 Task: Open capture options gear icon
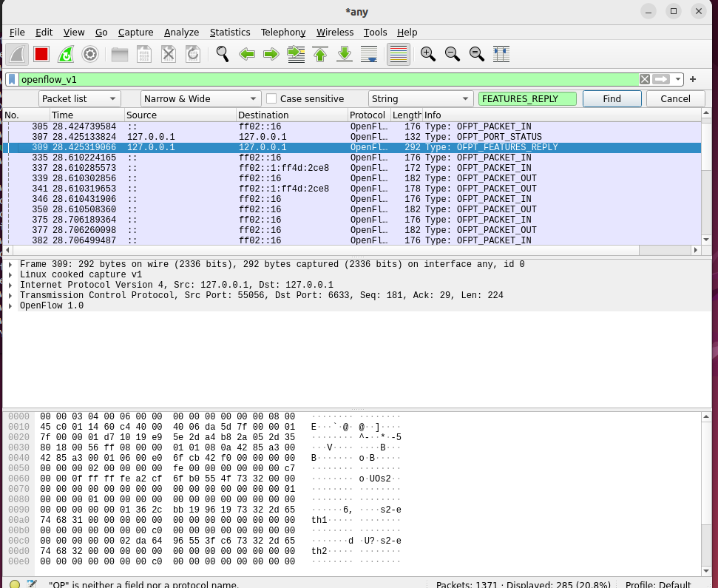coord(90,55)
